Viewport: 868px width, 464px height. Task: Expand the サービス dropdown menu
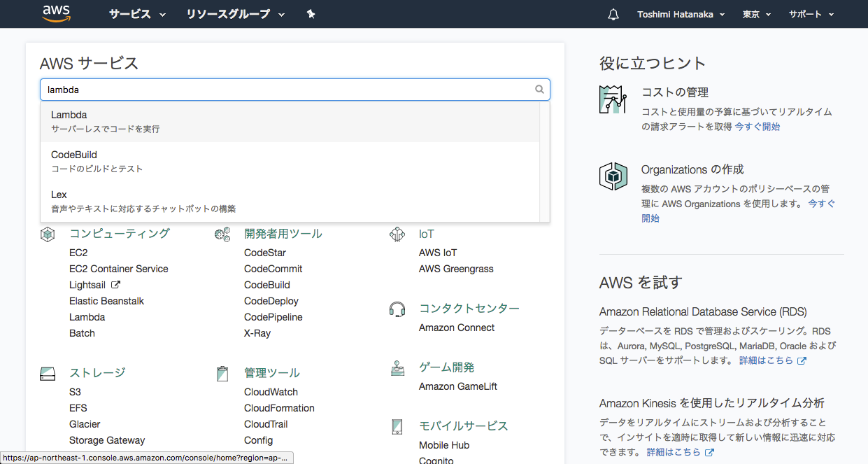(137, 14)
